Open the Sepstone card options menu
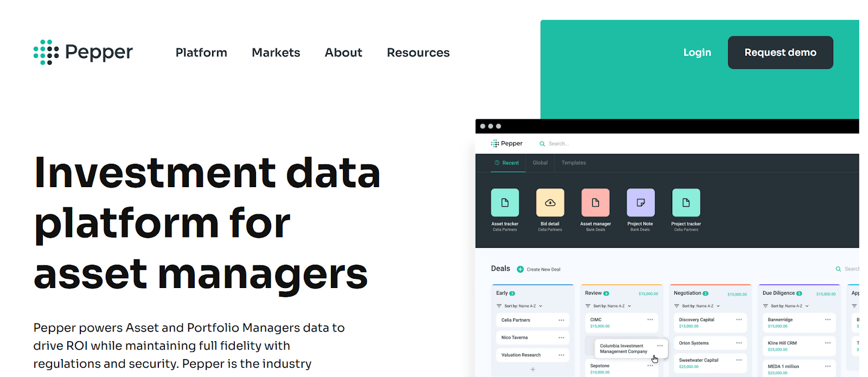 (x=650, y=366)
